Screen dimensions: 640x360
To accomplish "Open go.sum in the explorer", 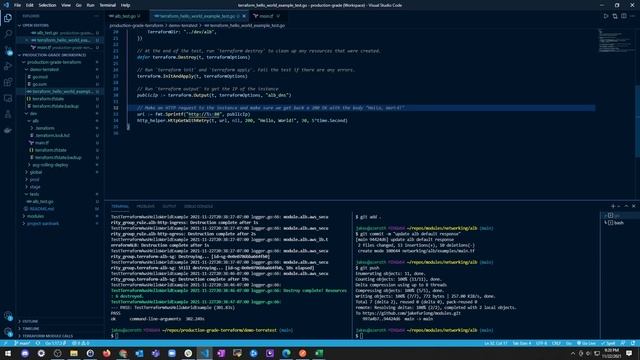I will coord(39,84).
